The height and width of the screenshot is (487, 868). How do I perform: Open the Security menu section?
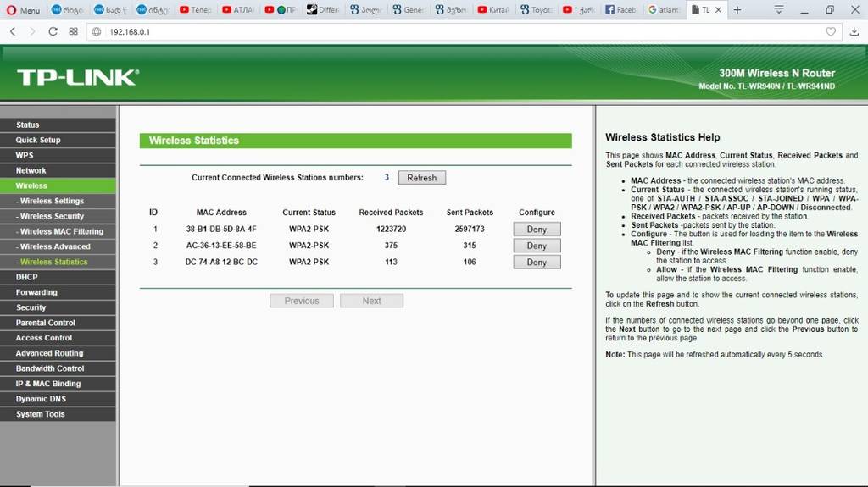(x=58, y=307)
